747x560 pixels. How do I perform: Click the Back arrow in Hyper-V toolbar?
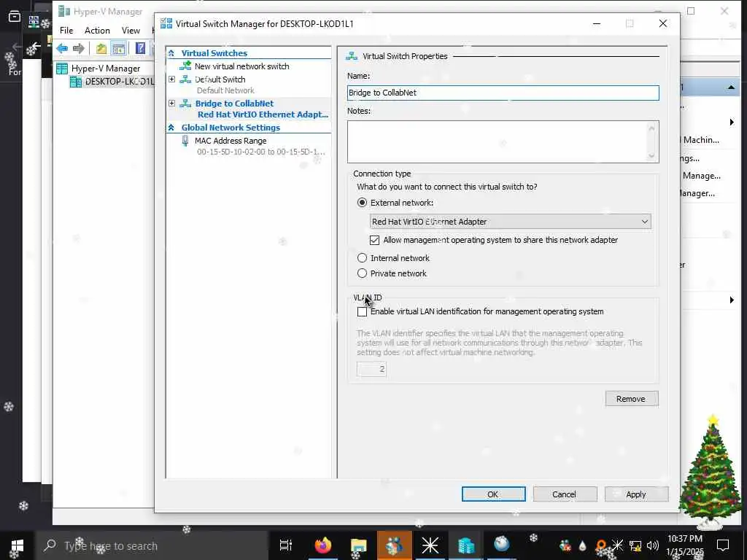pos(62,48)
